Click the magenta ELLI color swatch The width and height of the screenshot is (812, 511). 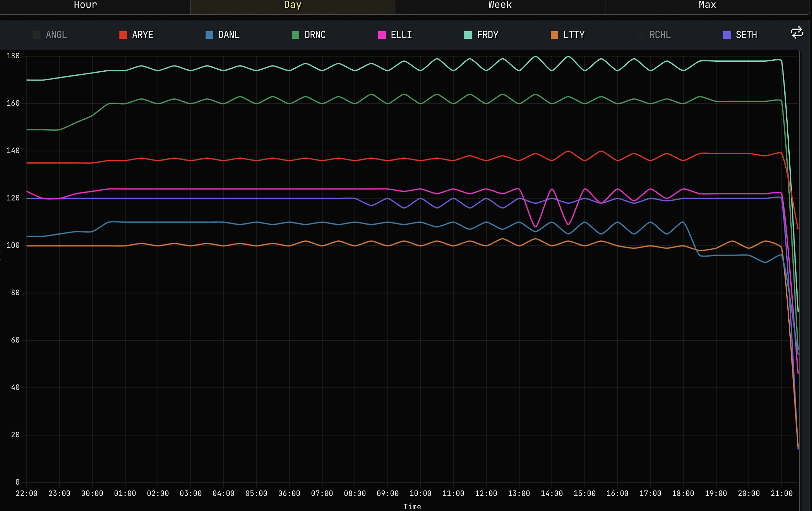382,35
